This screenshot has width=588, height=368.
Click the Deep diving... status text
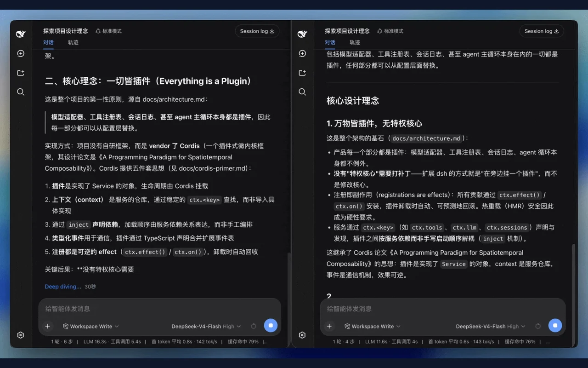(63, 287)
